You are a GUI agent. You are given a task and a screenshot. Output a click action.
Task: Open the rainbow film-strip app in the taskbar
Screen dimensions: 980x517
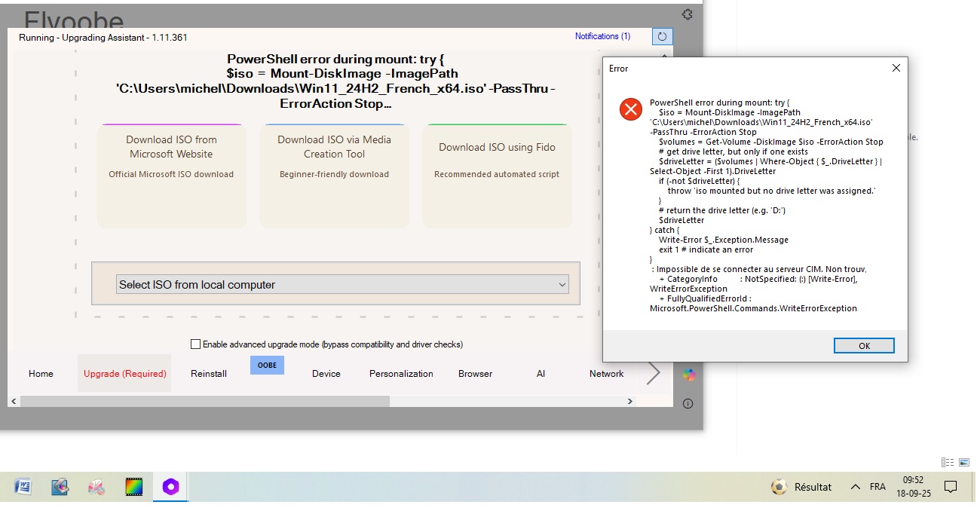(x=134, y=487)
